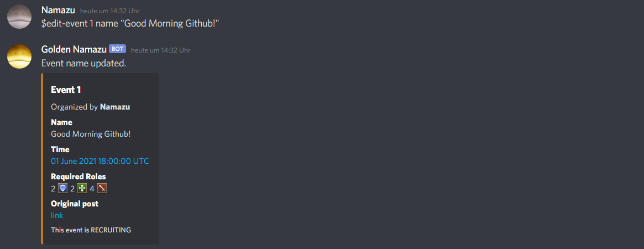This screenshot has height=249, width=644.
Task: Click the Event 1 embed title
Action: coord(66,90)
